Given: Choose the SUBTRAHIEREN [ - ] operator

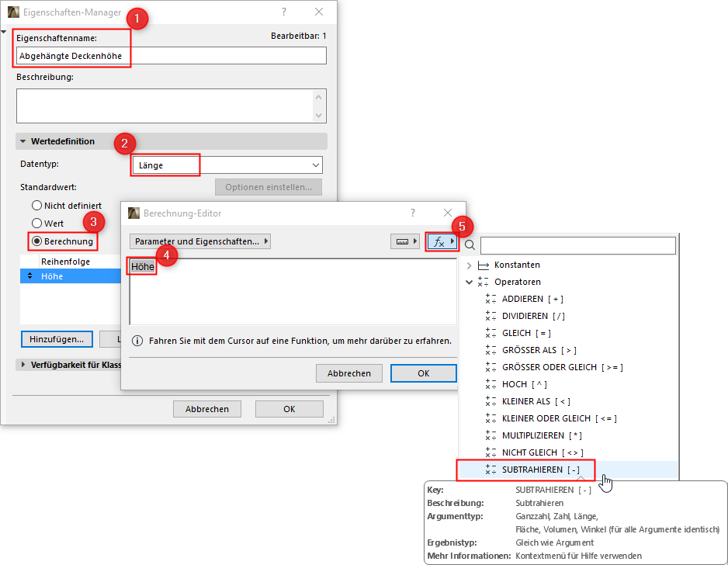Looking at the screenshot, I should [540, 470].
